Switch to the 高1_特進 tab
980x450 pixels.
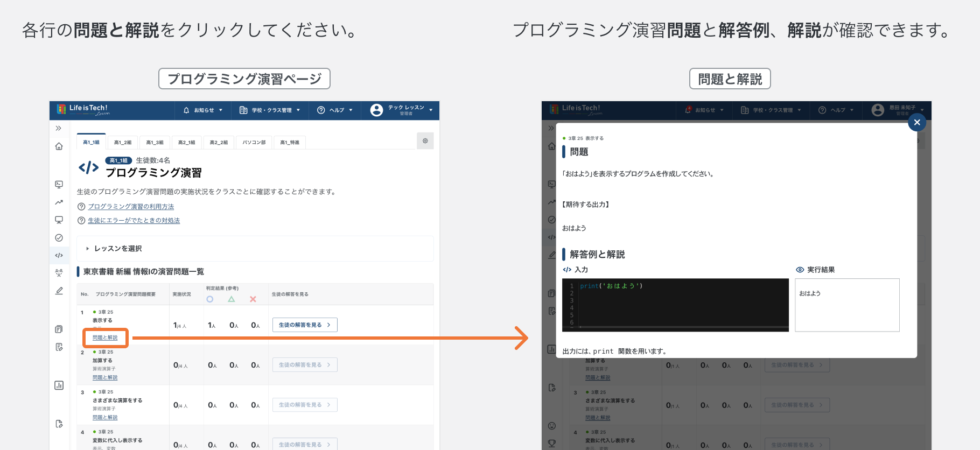tap(290, 142)
